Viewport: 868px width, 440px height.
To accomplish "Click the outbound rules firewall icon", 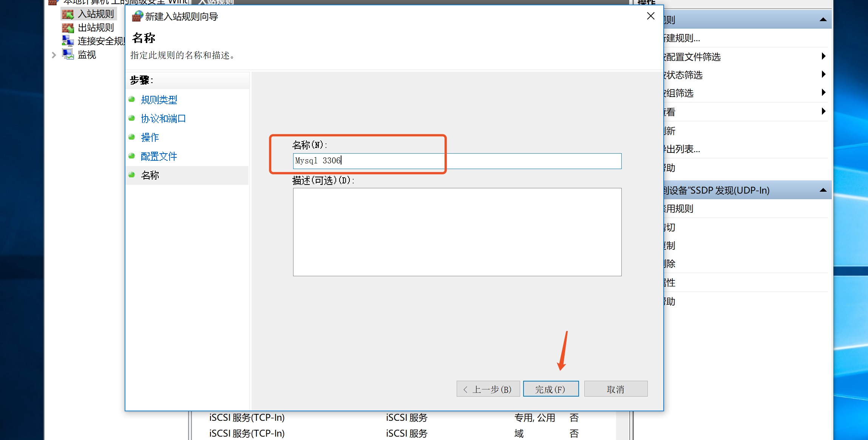I will pos(68,28).
